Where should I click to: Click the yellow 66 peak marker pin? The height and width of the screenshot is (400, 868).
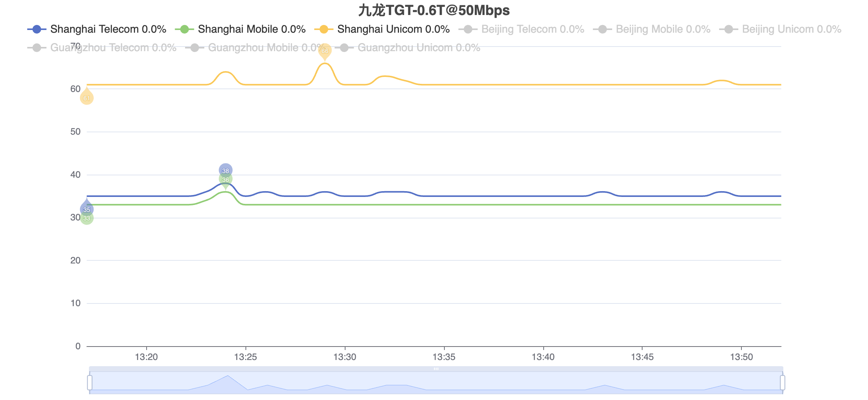point(325,51)
